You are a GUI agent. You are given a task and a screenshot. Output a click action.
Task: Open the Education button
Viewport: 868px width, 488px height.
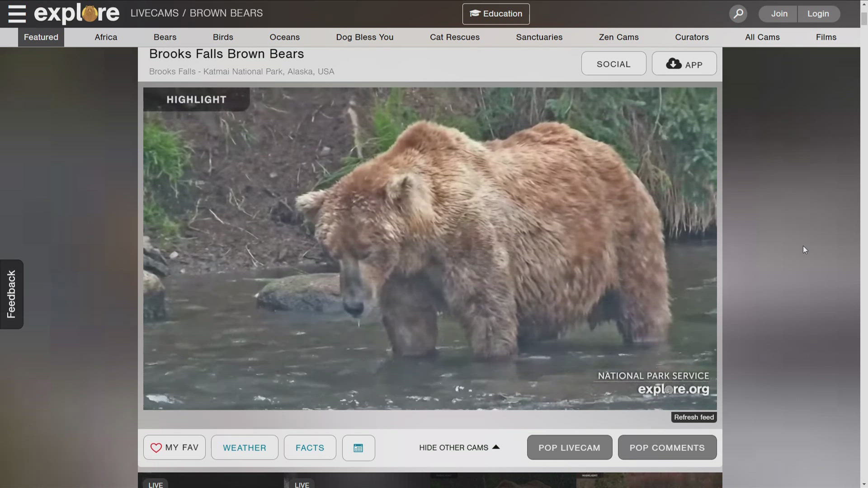496,14
